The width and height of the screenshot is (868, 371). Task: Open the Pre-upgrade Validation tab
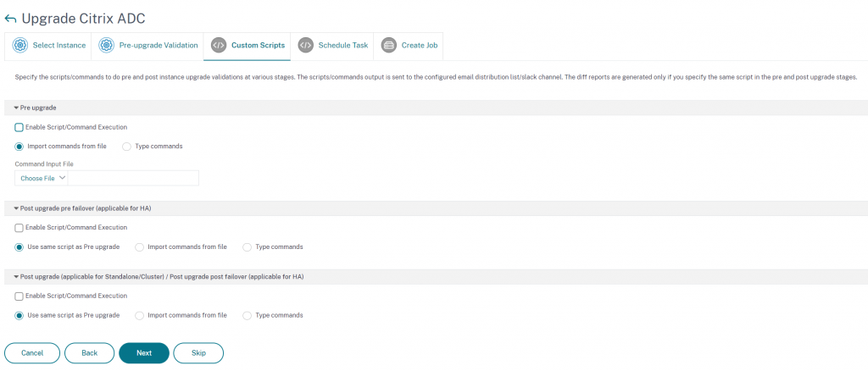click(147, 47)
